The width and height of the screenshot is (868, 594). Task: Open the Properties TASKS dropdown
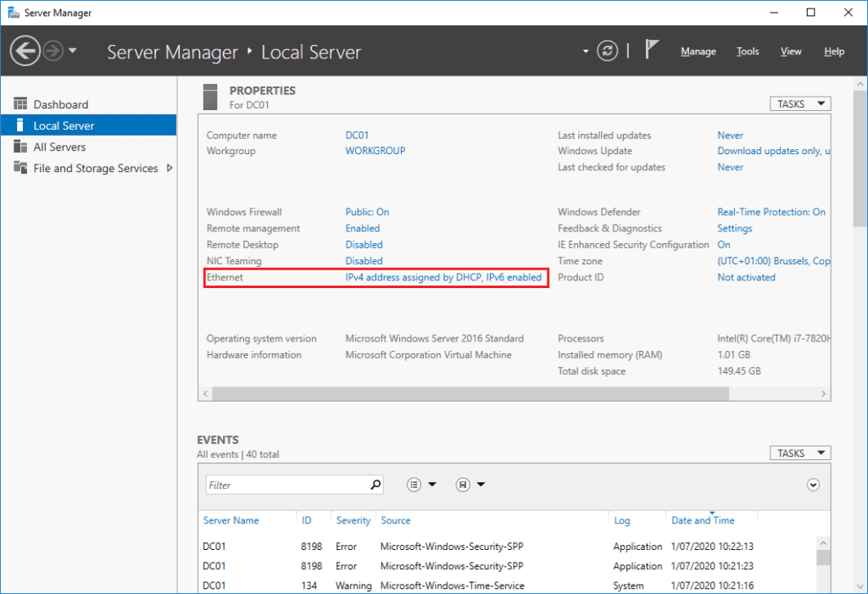click(800, 104)
